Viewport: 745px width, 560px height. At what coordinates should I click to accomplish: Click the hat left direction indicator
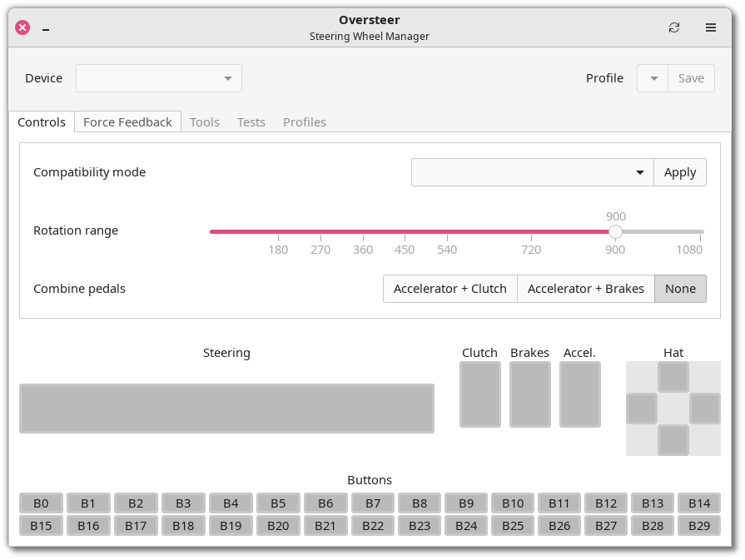coord(642,409)
